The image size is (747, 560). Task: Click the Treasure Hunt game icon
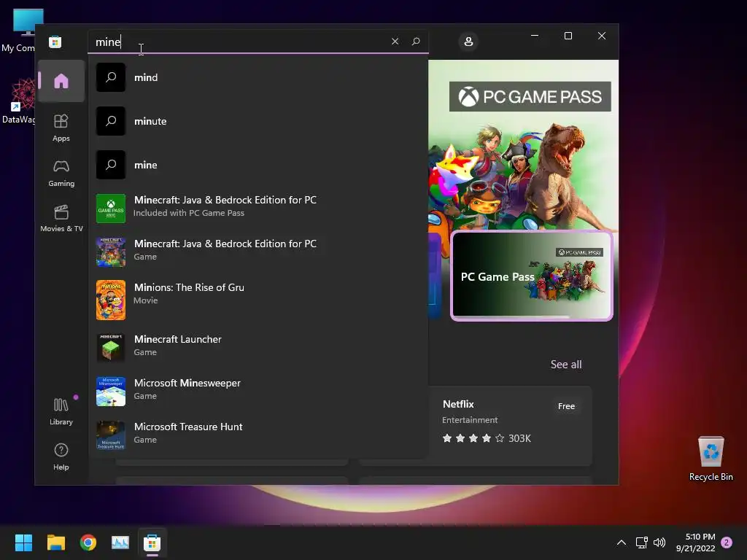pos(111,435)
